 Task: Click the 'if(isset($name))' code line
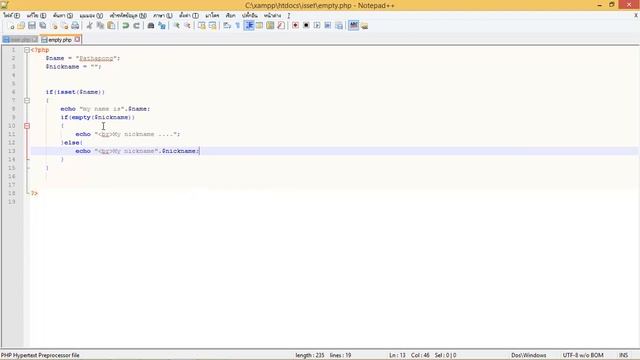75,92
